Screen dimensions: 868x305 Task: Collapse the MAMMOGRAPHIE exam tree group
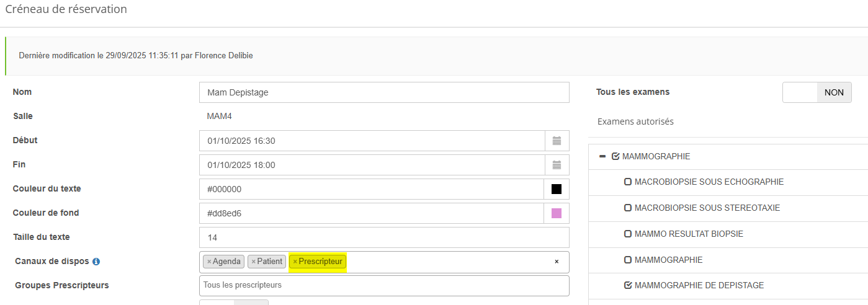coord(602,156)
